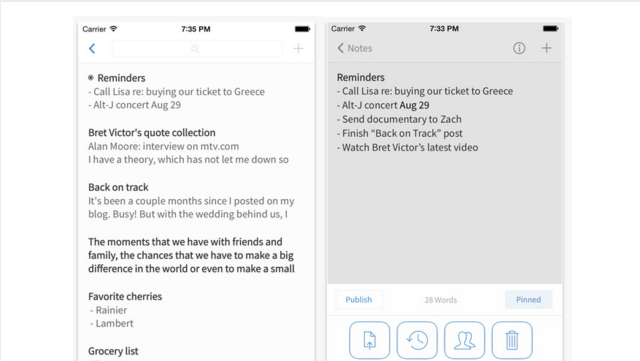This screenshot has width=640, height=361.
Task: Add a new note from the list screen
Action: (x=298, y=49)
